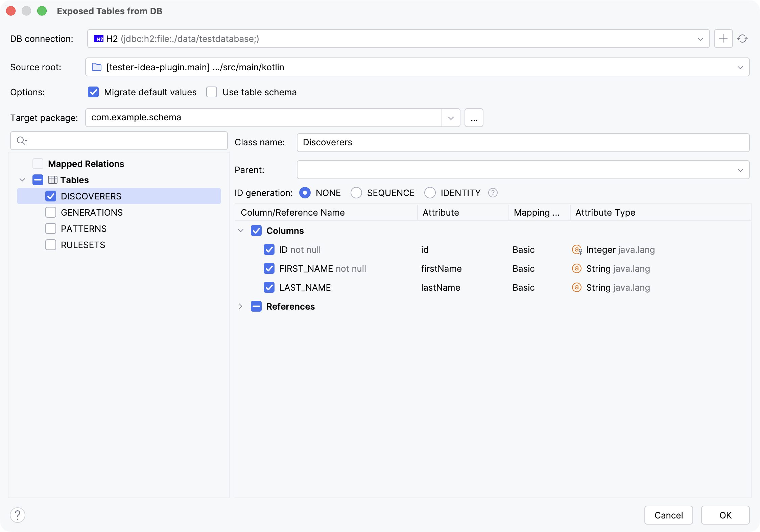760x532 pixels.
Task: Click the attribute icon in FIRST_NAME row
Action: point(576,268)
